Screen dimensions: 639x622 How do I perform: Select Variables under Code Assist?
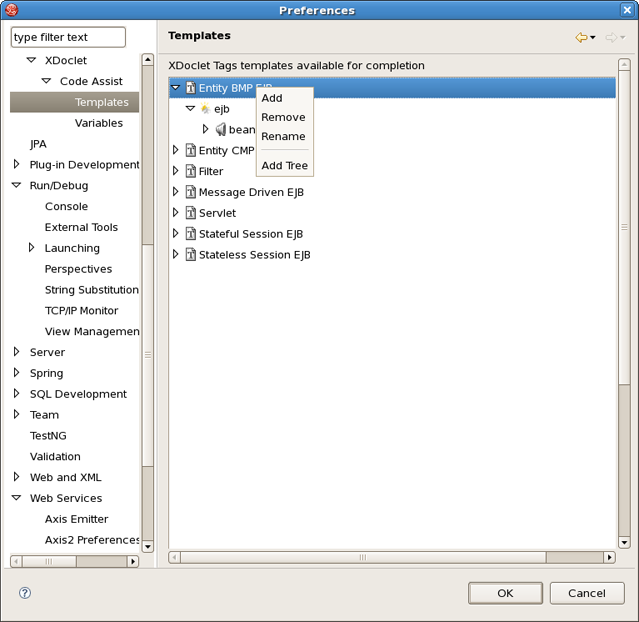tap(98, 123)
